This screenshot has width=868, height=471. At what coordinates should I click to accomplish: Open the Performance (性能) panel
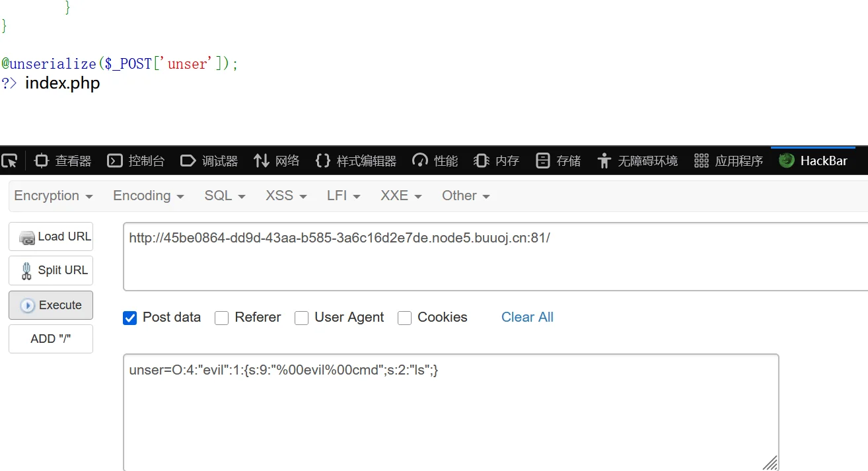(x=435, y=161)
